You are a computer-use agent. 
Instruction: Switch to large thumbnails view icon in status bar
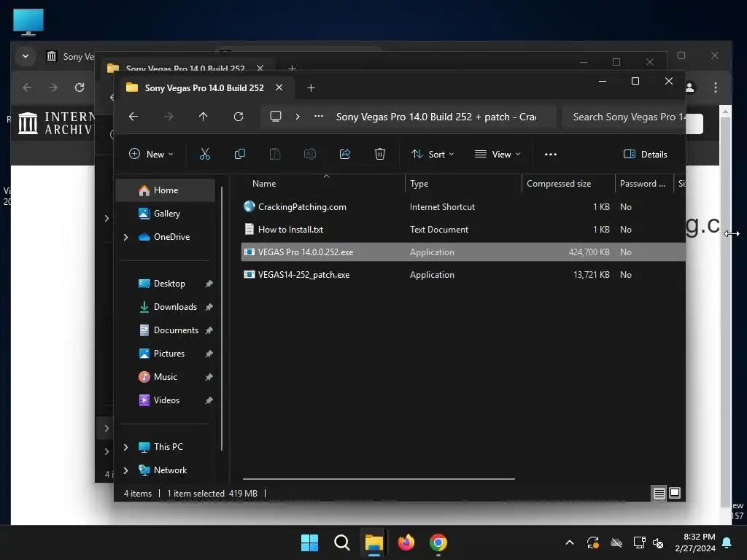click(675, 493)
